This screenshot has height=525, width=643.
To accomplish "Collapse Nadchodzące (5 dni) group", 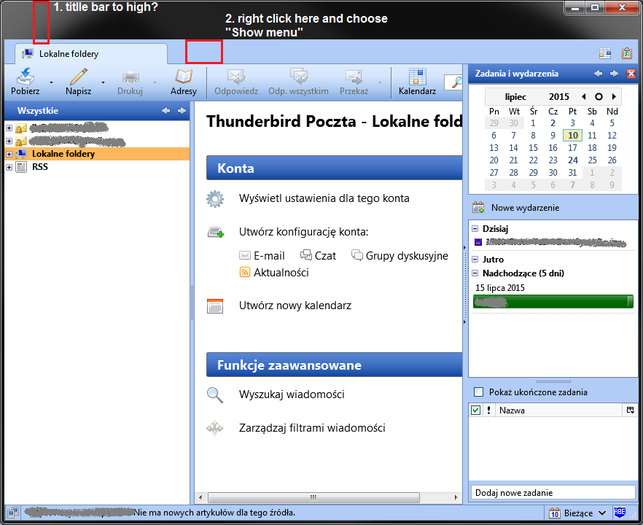I will 475,273.
